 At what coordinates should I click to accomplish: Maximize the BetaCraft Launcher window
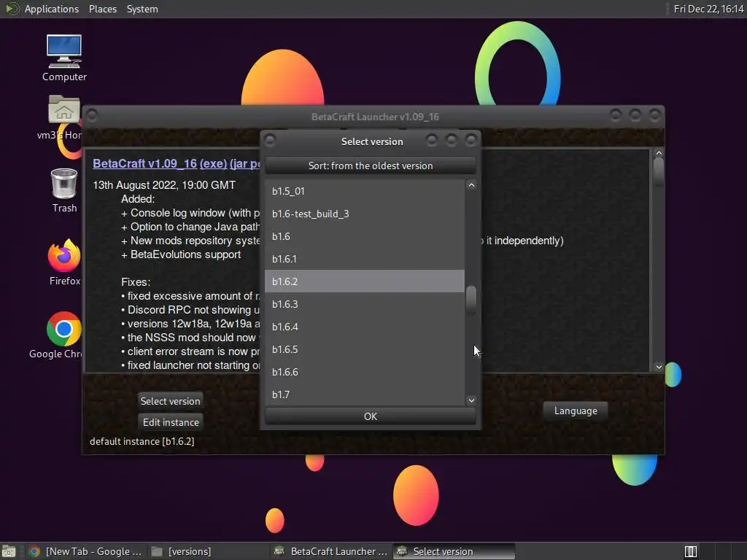coord(635,115)
